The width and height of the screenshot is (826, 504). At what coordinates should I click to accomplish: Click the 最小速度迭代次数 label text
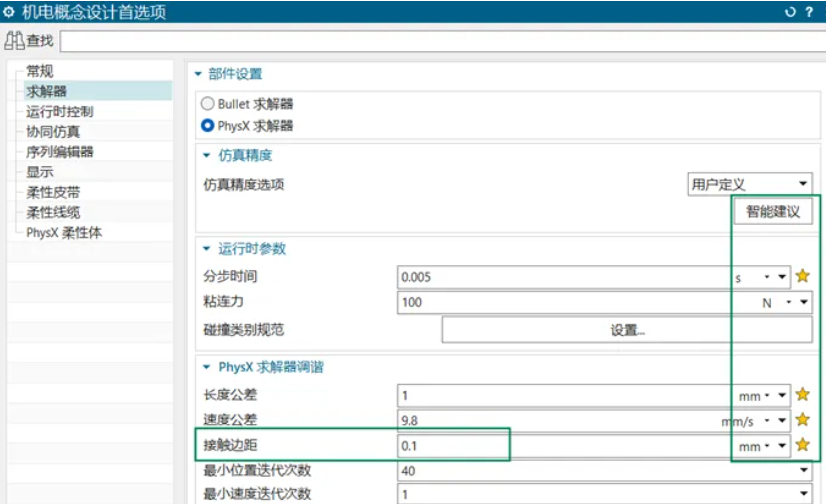257,494
